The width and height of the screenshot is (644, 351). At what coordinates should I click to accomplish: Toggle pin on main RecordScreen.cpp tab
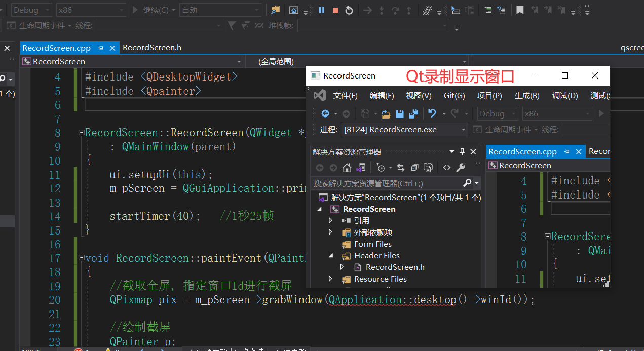[x=100, y=48]
